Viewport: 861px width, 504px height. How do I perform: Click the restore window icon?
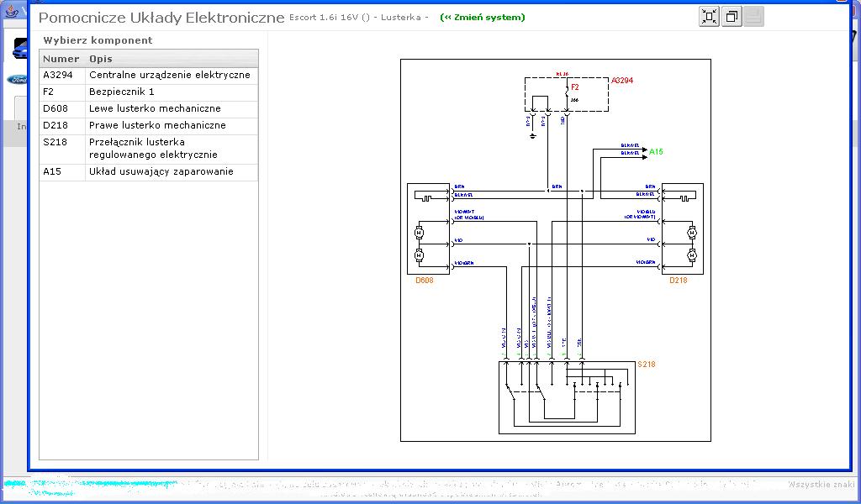pyautogui.click(x=732, y=17)
